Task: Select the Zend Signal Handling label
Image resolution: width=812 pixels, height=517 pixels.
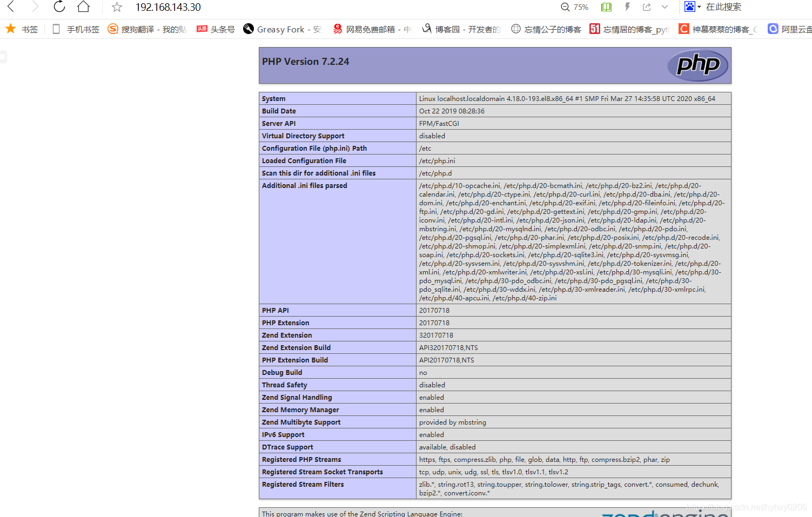Action: 297,398
